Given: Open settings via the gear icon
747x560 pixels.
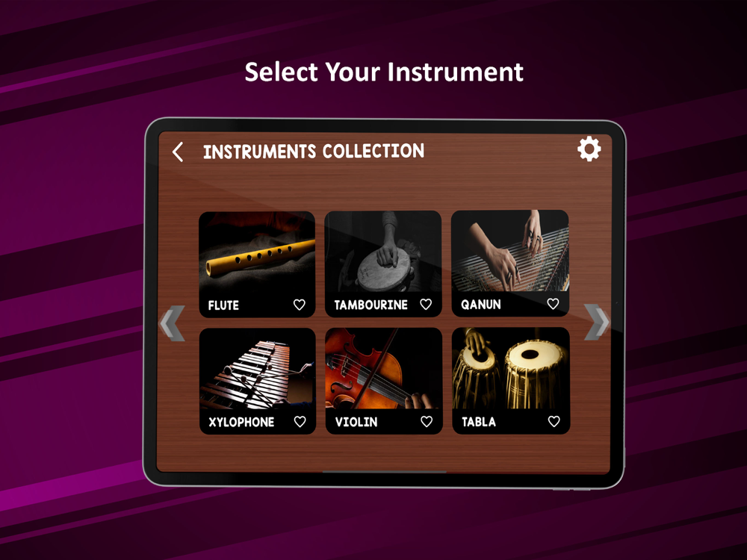Looking at the screenshot, I should [x=589, y=149].
